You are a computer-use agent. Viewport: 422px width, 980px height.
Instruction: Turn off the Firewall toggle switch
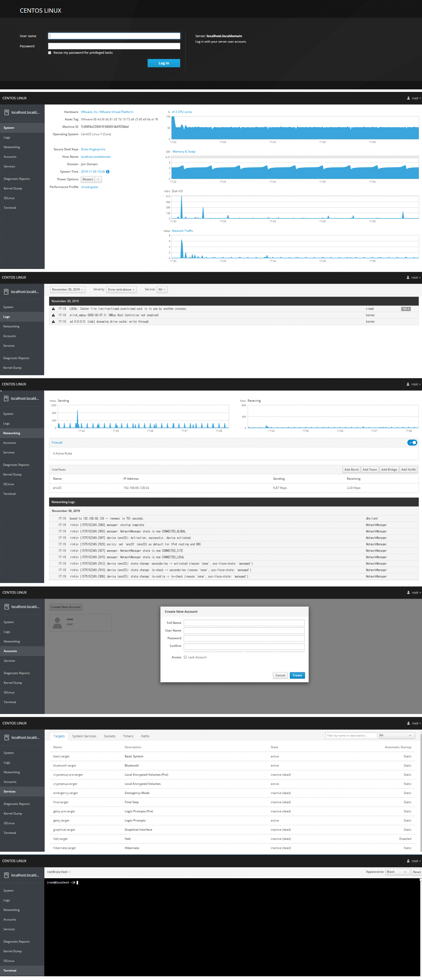412,442
